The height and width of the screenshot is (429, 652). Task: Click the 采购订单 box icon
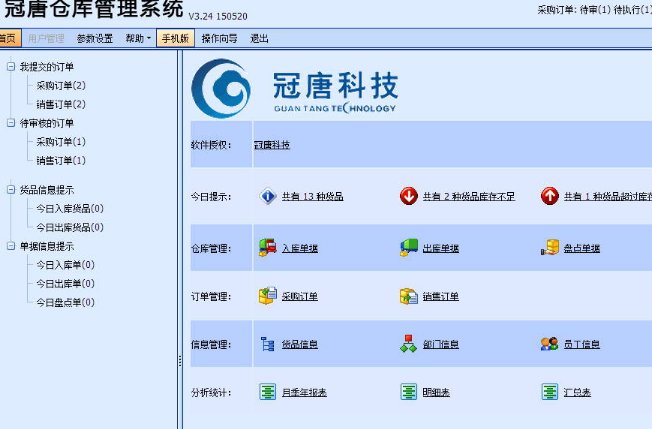coord(268,296)
